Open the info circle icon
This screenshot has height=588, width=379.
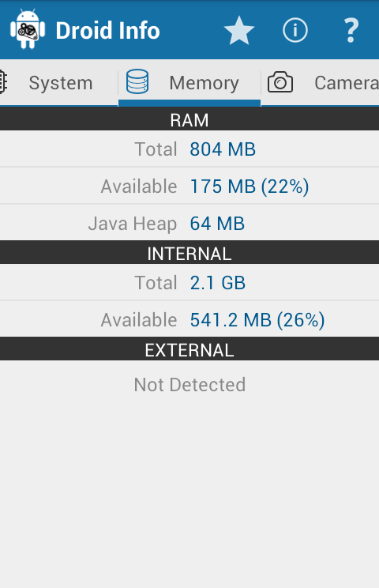tap(295, 30)
